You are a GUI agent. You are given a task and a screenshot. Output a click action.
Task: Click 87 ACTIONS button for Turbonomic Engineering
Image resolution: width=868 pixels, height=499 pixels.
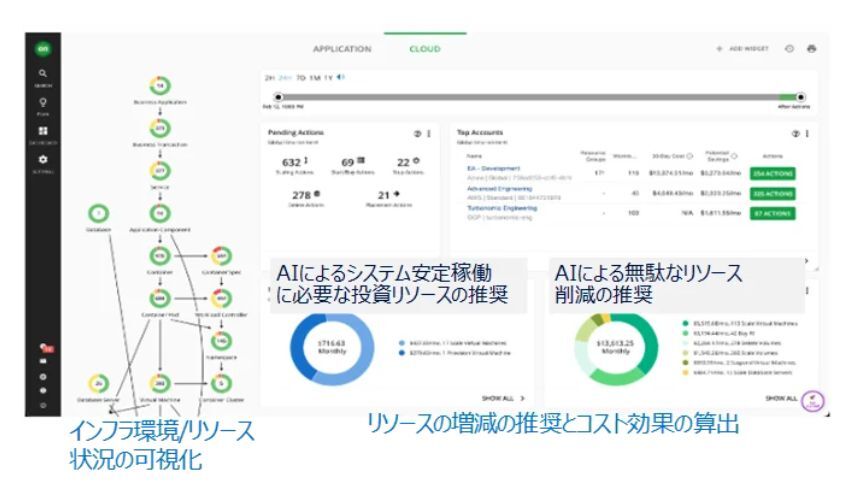772,213
